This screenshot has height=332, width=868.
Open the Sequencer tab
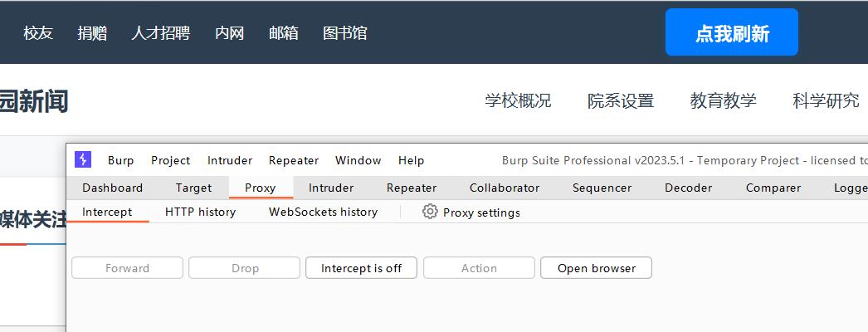click(602, 188)
